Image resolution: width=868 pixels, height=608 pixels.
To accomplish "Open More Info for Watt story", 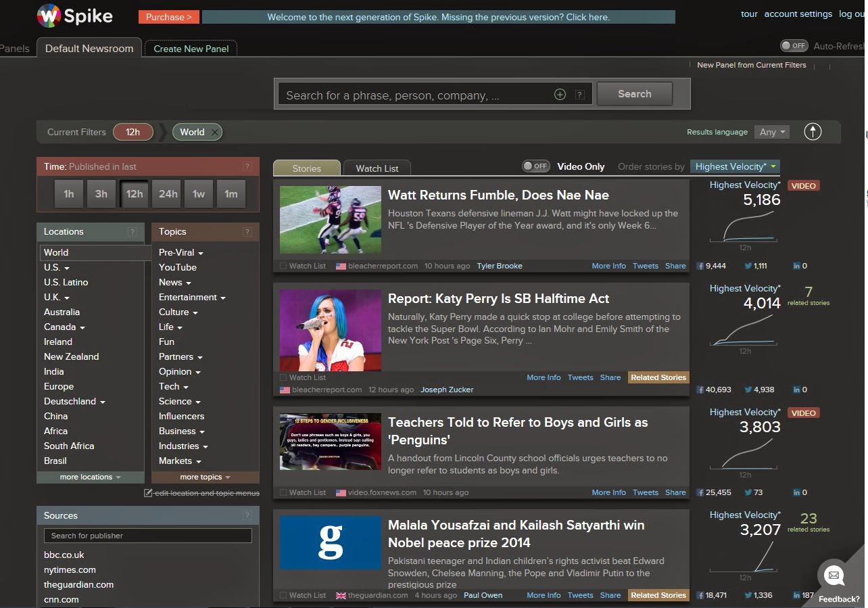I will coord(609,266).
